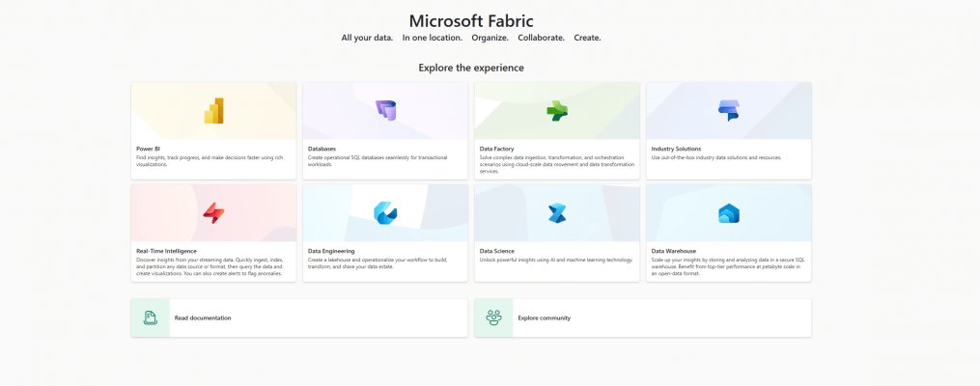Click the red Real-Time Intelligence lightning icon
Image resolution: width=980 pixels, height=386 pixels.
213,213
